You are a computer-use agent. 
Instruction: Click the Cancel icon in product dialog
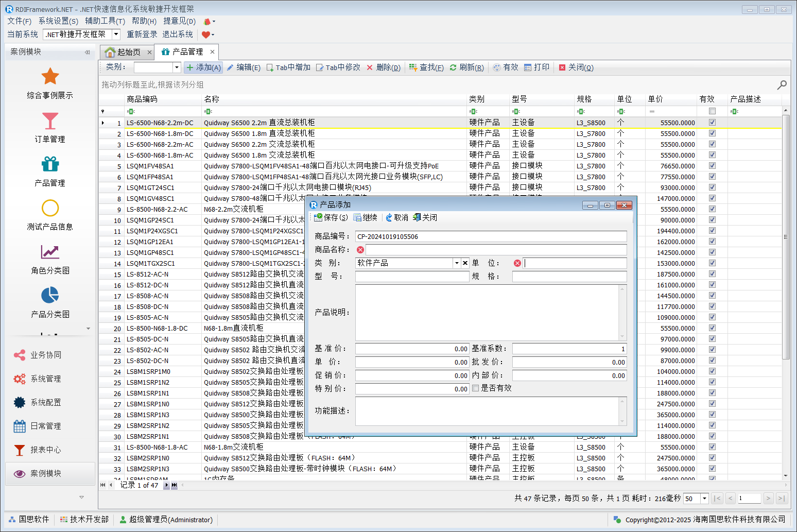[x=389, y=218]
